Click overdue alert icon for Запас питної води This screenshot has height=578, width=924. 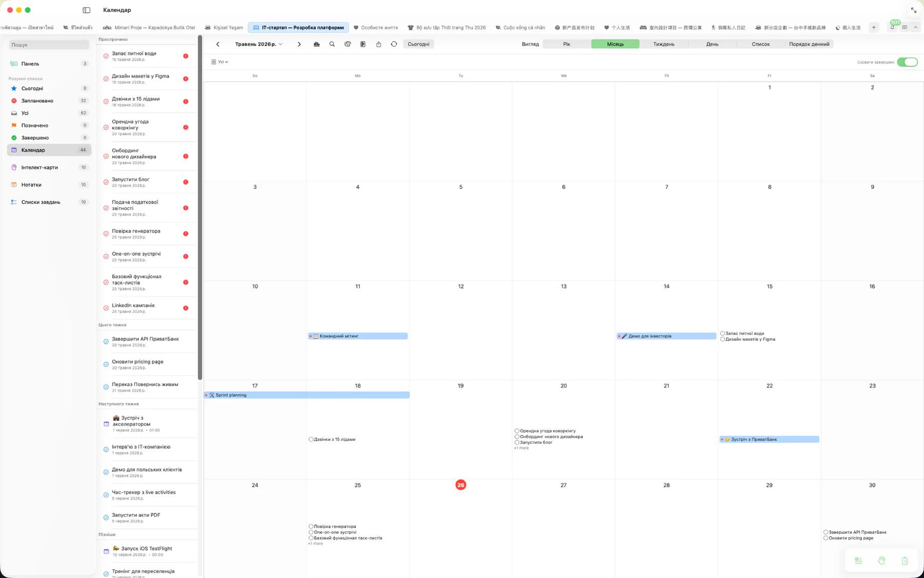(x=186, y=56)
